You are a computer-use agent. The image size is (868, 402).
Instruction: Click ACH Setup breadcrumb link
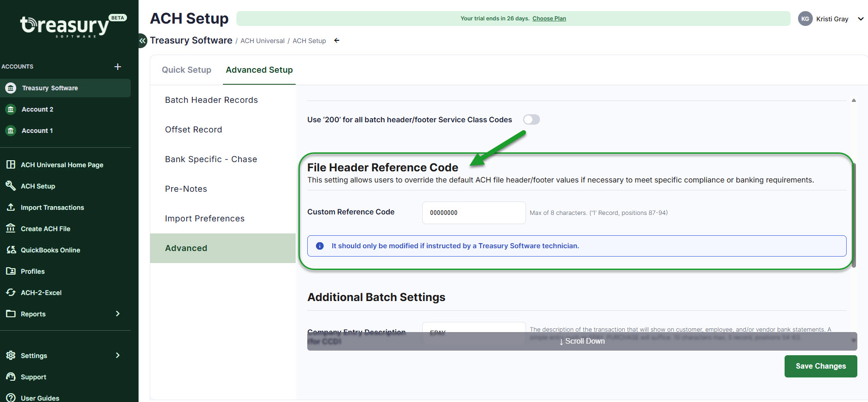(x=309, y=41)
